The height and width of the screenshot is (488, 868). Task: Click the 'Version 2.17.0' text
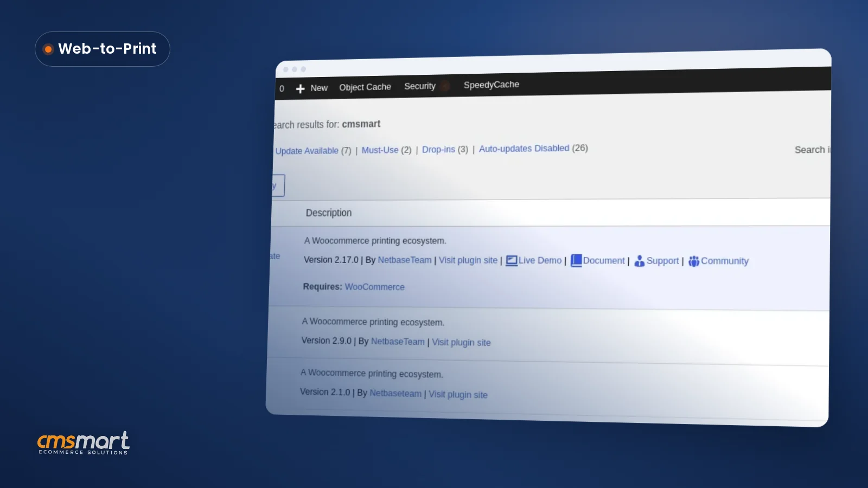331,260
